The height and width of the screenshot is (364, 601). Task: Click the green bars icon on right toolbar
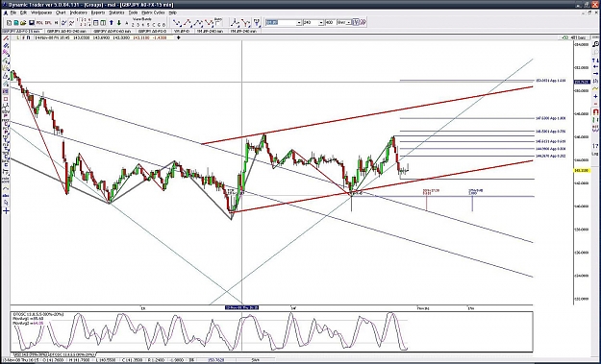click(595, 119)
